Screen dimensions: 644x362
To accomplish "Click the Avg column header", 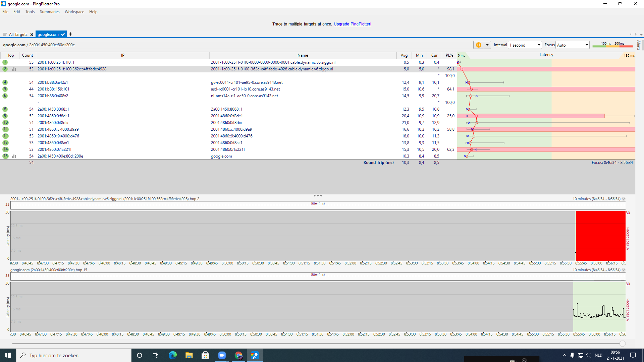I will (404, 55).
